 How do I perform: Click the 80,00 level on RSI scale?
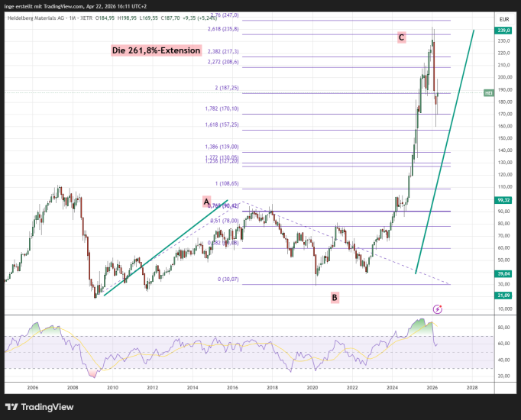pyautogui.click(x=503, y=328)
